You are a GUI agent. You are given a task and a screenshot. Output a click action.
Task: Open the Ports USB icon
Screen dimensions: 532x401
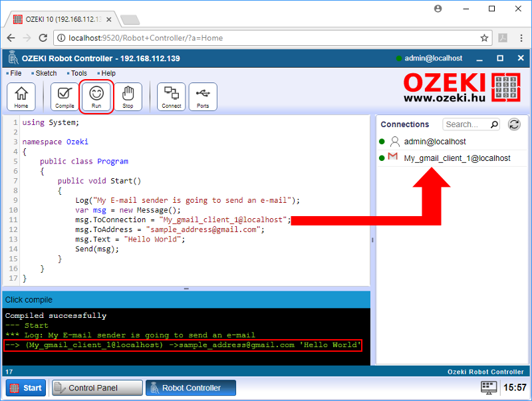203,96
